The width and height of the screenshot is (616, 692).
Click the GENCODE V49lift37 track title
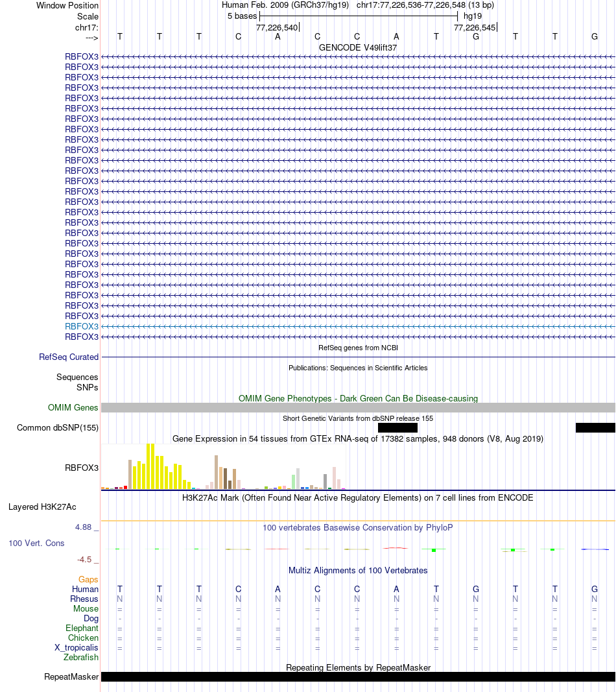[358, 47]
